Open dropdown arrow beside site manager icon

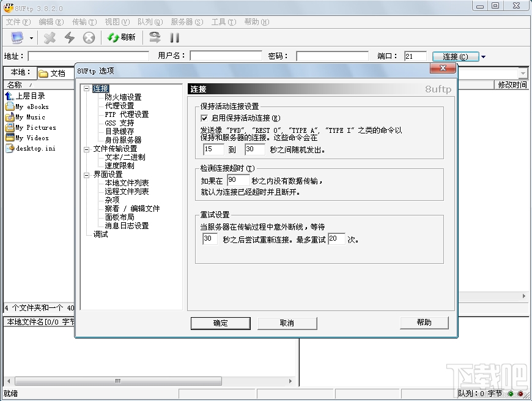tap(31, 38)
